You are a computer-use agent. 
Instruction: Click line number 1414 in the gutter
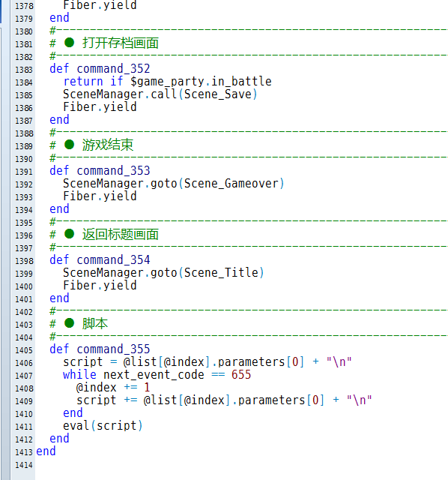click(24, 465)
